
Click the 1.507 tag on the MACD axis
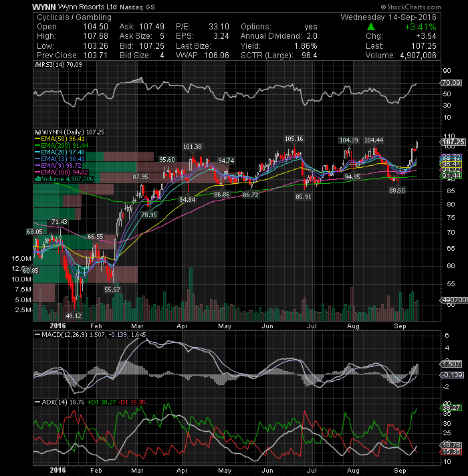click(x=451, y=364)
